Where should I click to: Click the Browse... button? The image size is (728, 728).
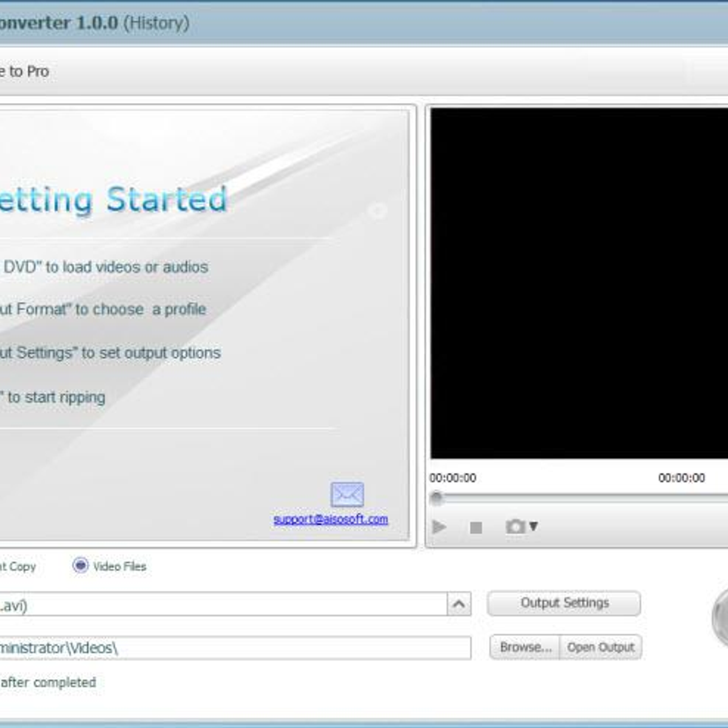tap(525, 647)
